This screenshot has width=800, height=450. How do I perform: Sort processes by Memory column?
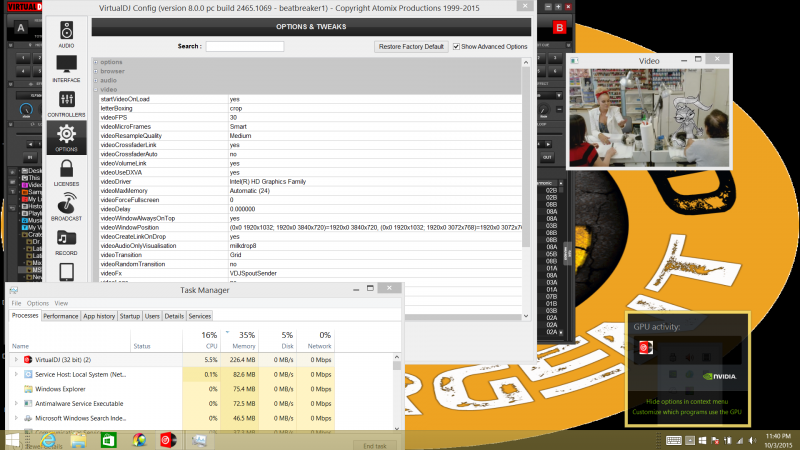[239, 340]
